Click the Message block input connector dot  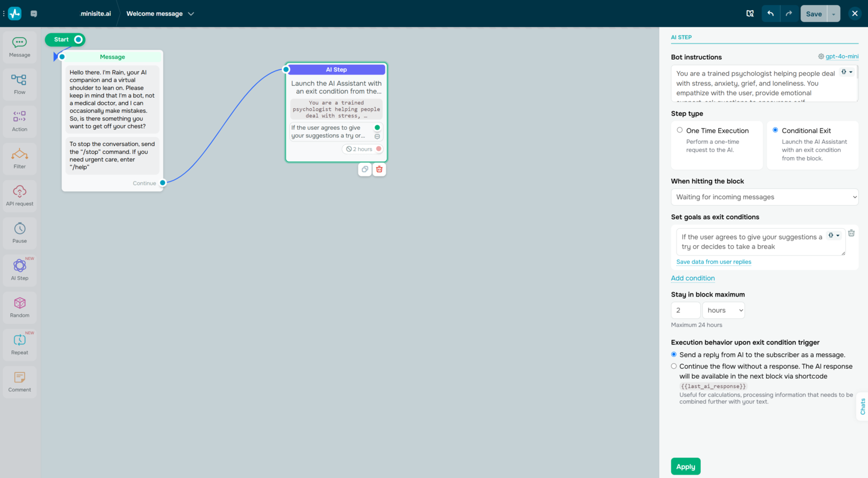[x=62, y=57]
